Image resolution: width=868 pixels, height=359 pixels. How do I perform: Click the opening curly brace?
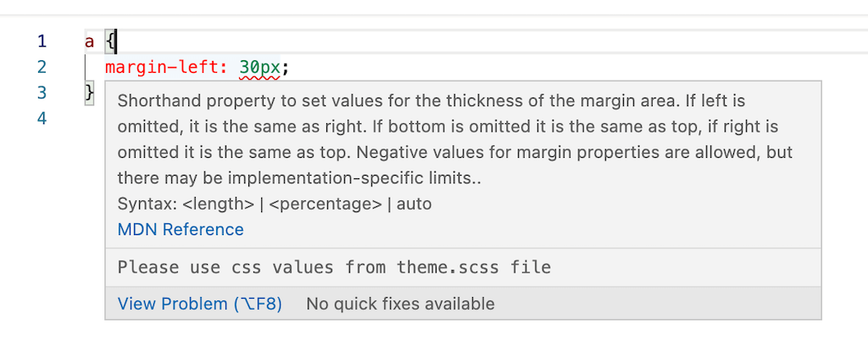pos(110,42)
